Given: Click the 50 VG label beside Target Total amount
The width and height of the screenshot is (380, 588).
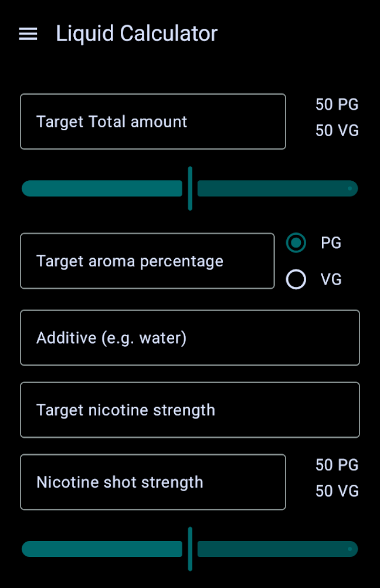Looking at the screenshot, I should pos(337,130).
